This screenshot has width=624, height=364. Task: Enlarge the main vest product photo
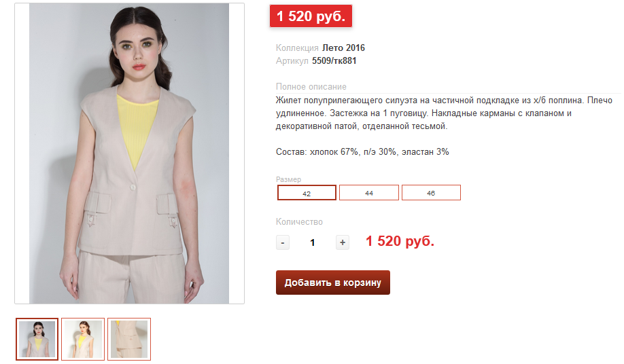(x=129, y=153)
